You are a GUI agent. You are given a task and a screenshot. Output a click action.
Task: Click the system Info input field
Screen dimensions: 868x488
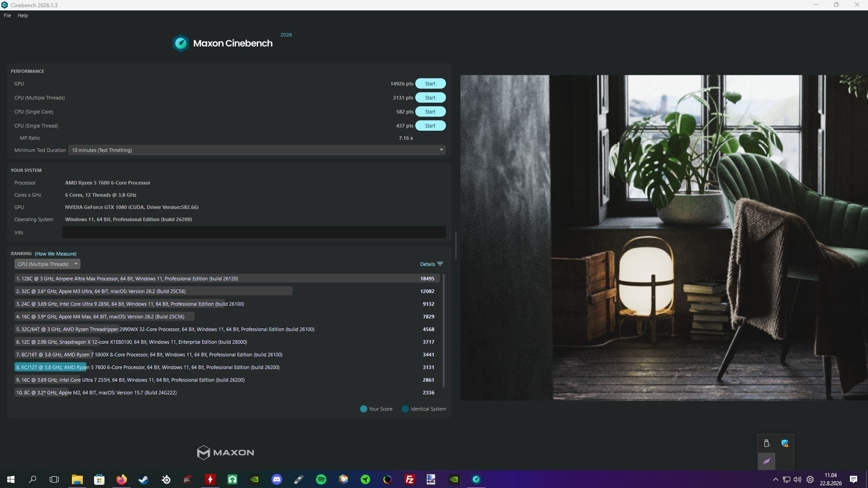[x=254, y=232]
